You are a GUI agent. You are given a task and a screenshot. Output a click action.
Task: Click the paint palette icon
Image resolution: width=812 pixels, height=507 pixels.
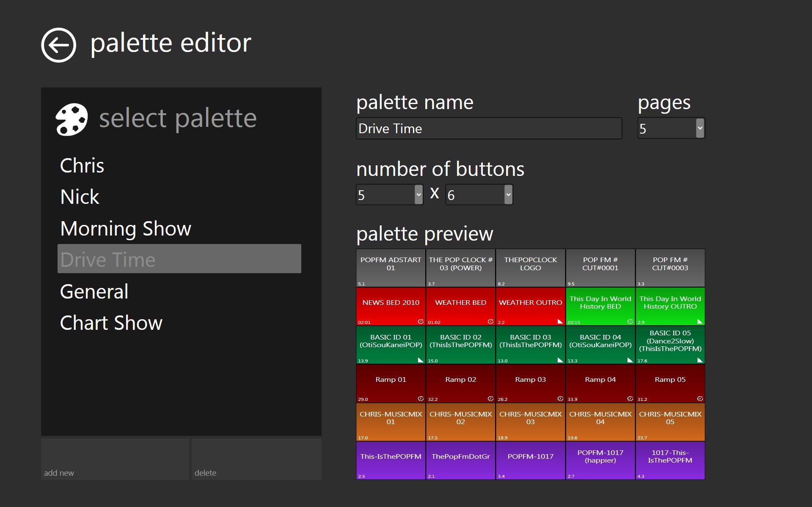point(72,119)
